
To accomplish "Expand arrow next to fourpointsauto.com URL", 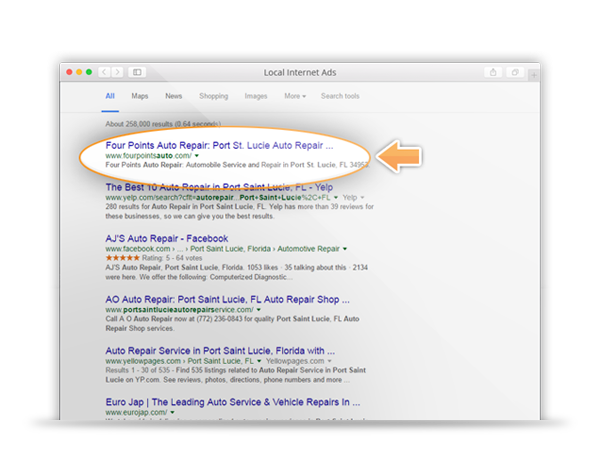I will tap(198, 157).
